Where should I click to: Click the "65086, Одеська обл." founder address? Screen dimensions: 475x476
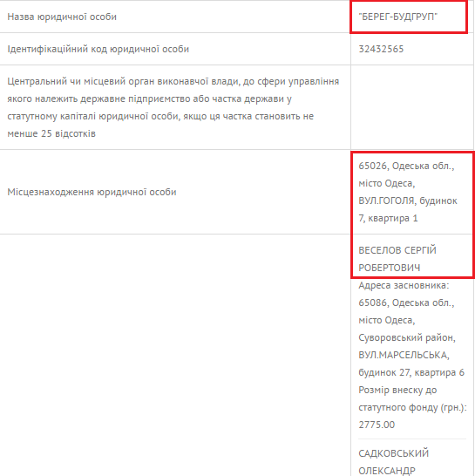tap(406, 303)
